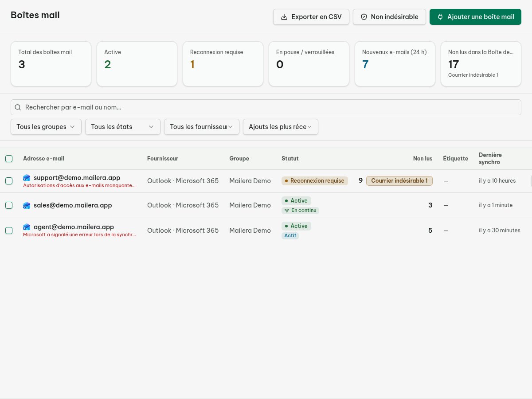The width and height of the screenshot is (532, 399).
Task: Open the En pause / verrouillées card
Action: coord(309,64)
